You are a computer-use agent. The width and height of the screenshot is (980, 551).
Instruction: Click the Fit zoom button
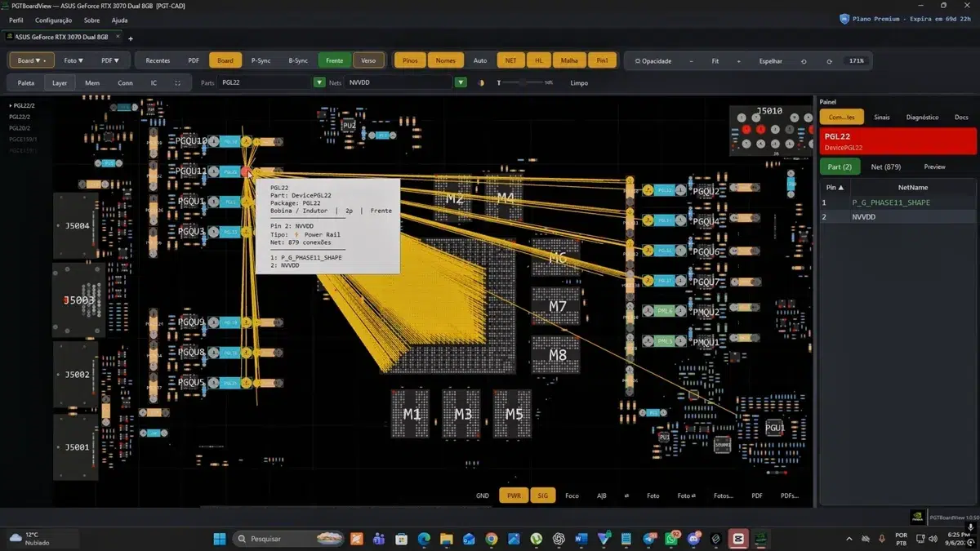tap(715, 60)
